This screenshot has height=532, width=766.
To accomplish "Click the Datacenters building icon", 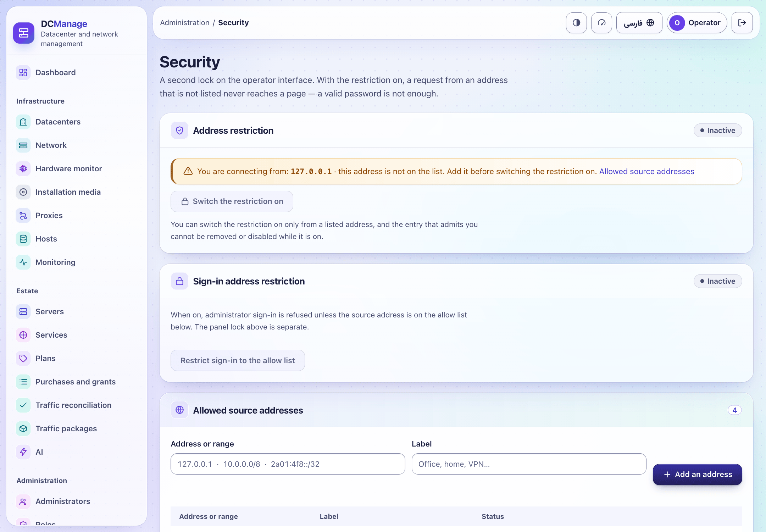I will [x=23, y=122].
